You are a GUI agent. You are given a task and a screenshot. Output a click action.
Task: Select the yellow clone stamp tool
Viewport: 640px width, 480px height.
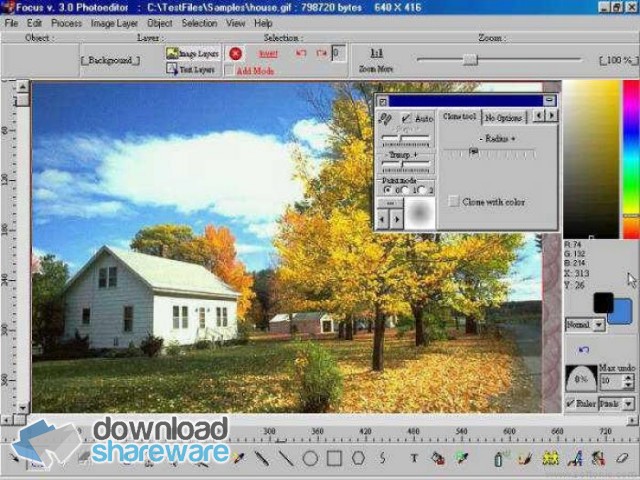tap(550, 458)
